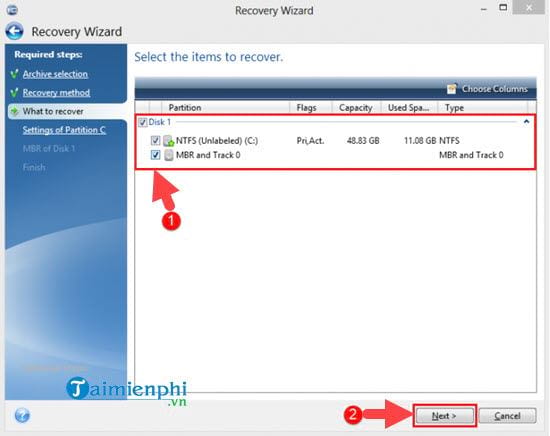Click the NTFS partition drive icon
Image resolution: width=550 pixels, height=436 pixels.
[169, 141]
